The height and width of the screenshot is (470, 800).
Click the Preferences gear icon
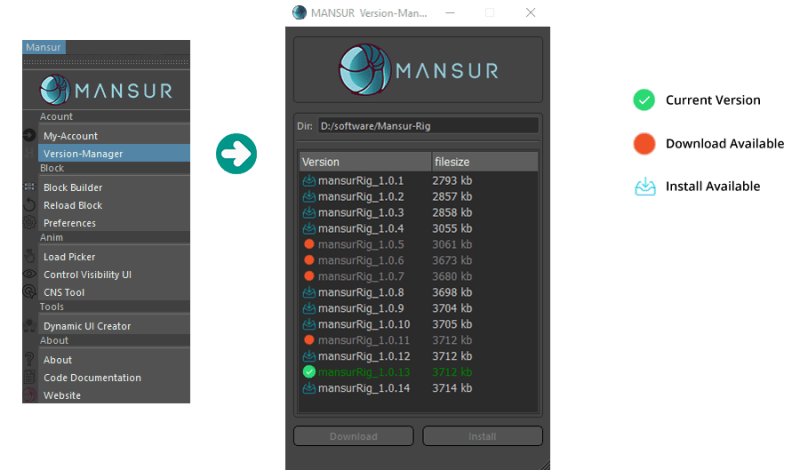(30, 222)
